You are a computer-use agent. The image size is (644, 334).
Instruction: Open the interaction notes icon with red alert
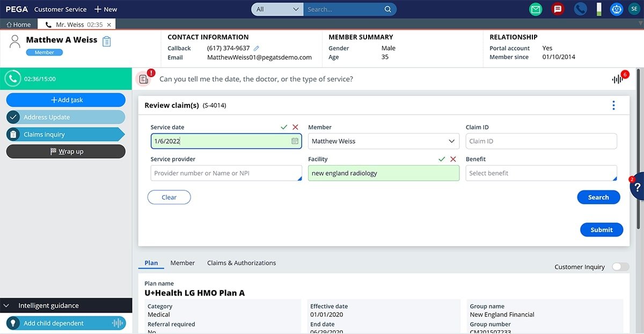pyautogui.click(x=143, y=78)
